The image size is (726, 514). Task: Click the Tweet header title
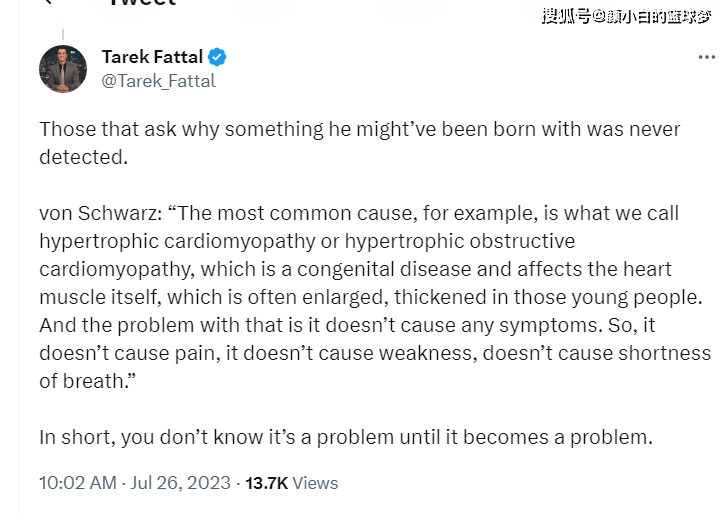coord(140,4)
